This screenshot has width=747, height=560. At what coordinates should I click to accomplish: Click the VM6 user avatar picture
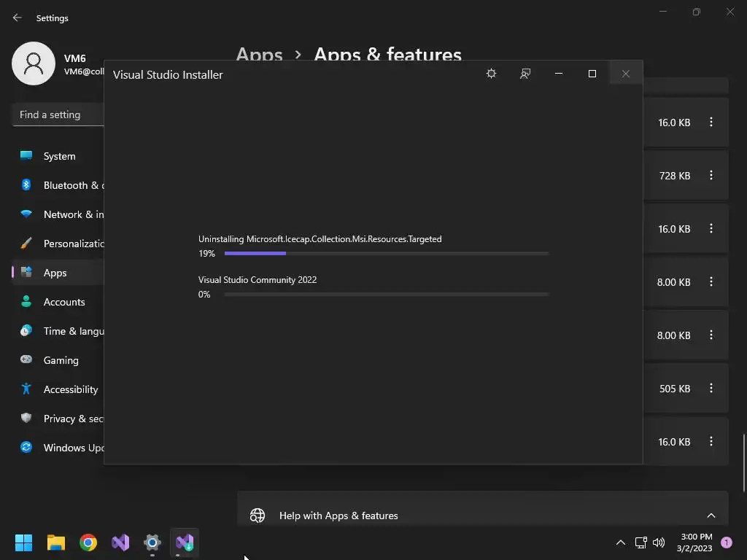34,63
